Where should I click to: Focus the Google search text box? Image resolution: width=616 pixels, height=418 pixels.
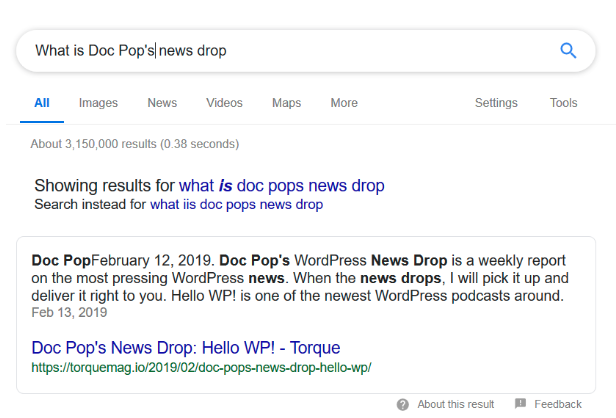[280, 51]
